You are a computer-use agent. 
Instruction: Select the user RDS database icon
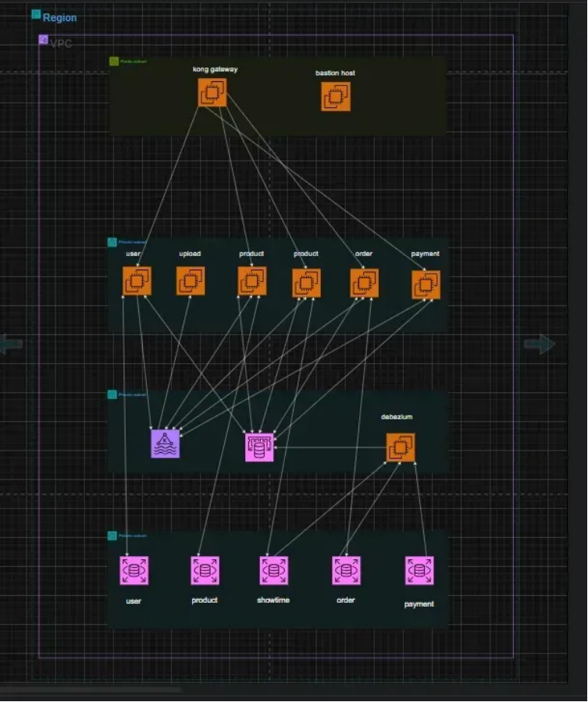[x=134, y=570]
